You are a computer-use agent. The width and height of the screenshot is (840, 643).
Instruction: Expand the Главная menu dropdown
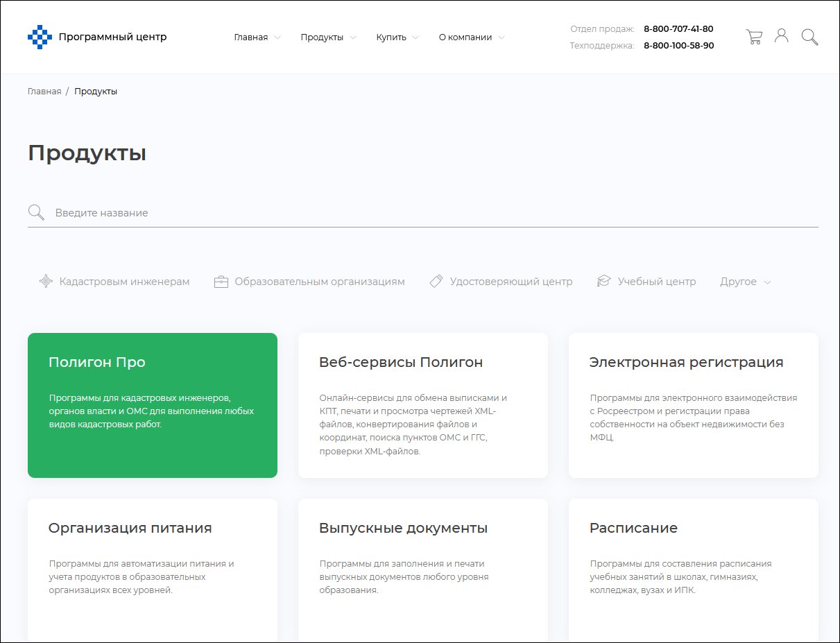257,37
